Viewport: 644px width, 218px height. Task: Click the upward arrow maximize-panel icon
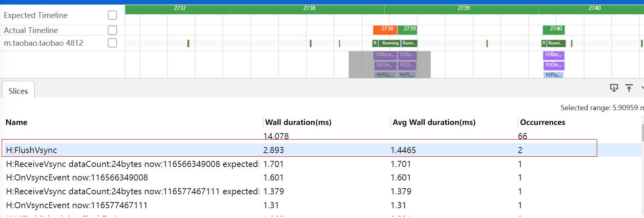629,88
